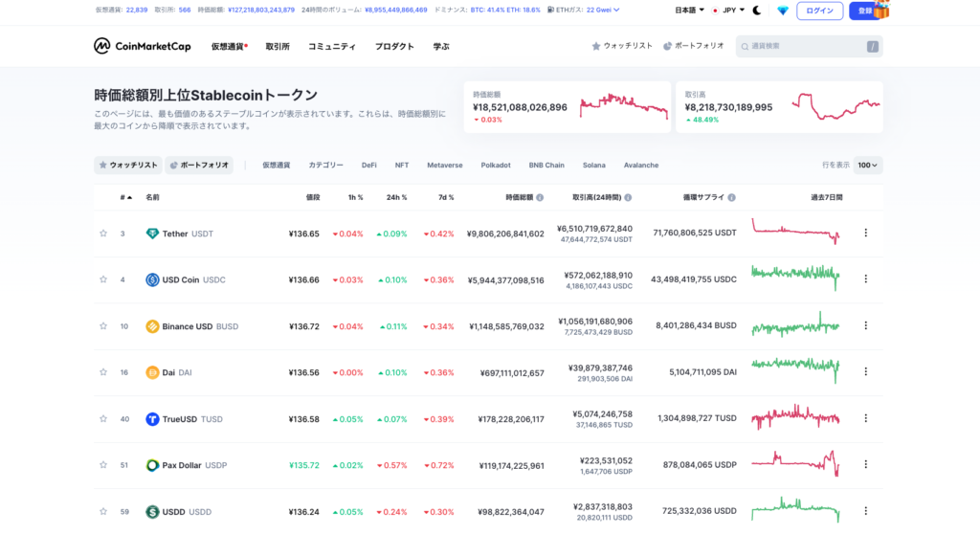Select the DeFi category tab
Image resolution: width=980 pixels, height=535 pixels.
click(368, 165)
